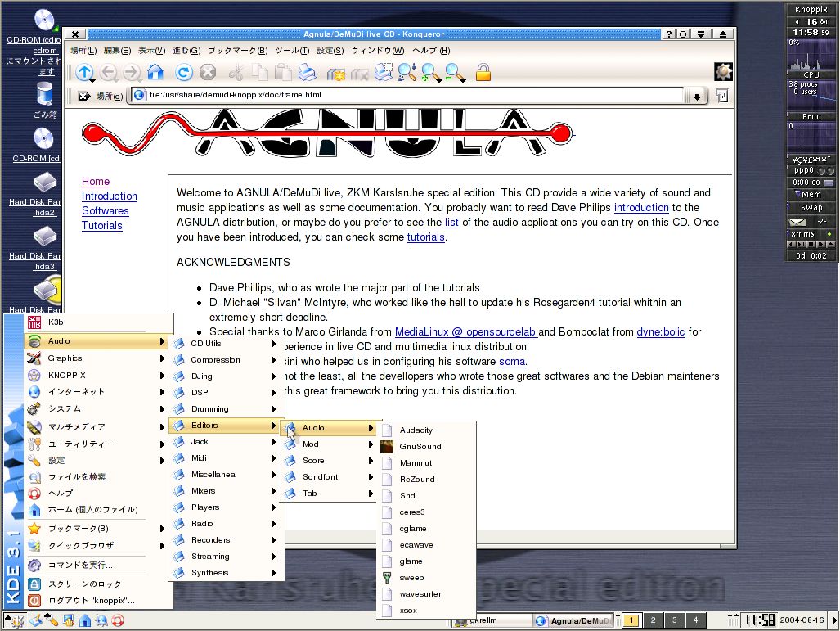Click the MediaLinux @ opensourcelab link

tap(465, 331)
